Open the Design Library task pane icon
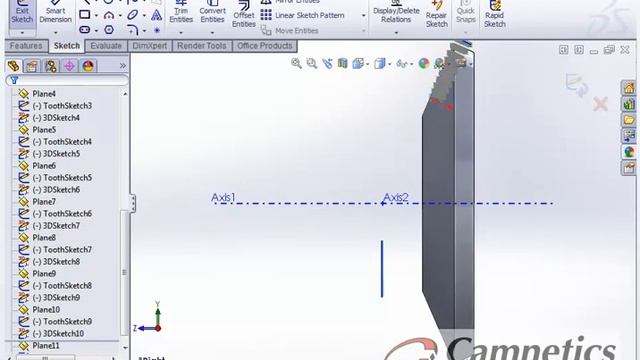This screenshot has width=640, height=360. pyautogui.click(x=629, y=104)
